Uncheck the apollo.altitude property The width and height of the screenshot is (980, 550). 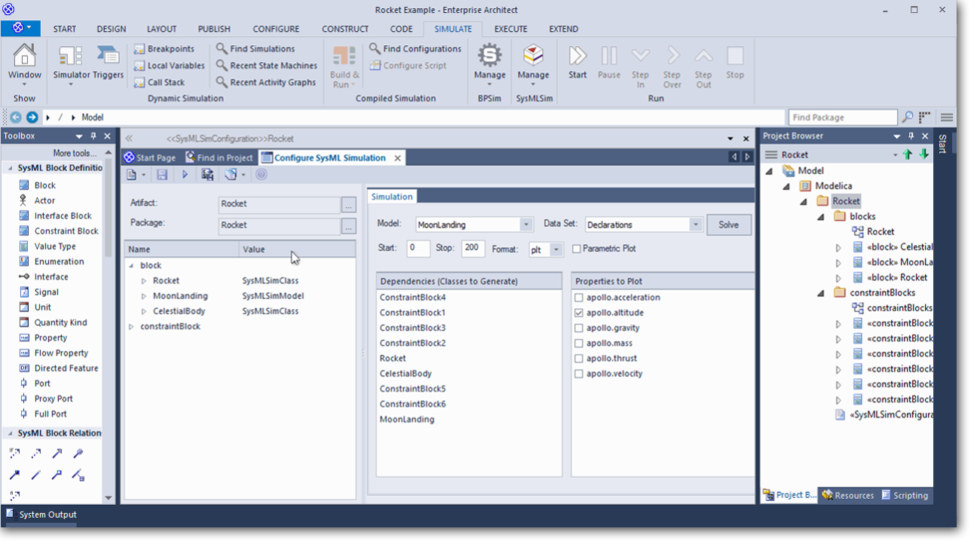click(x=579, y=313)
